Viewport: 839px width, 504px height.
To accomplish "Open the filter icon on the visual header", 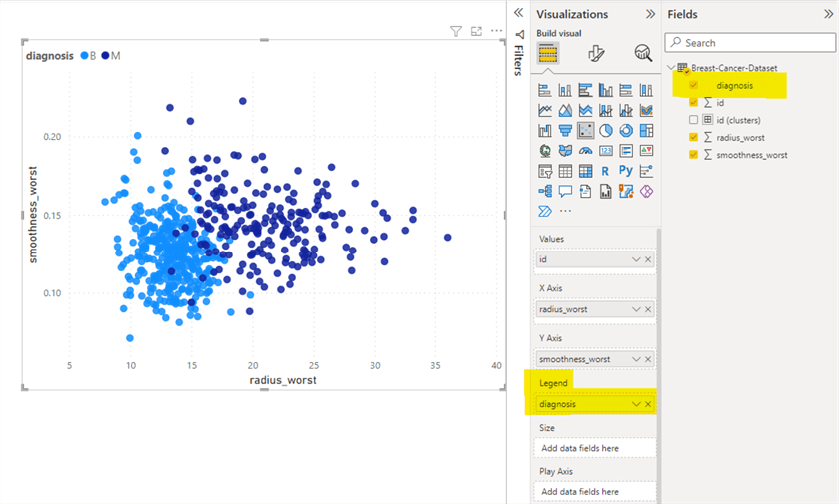I will [455, 32].
